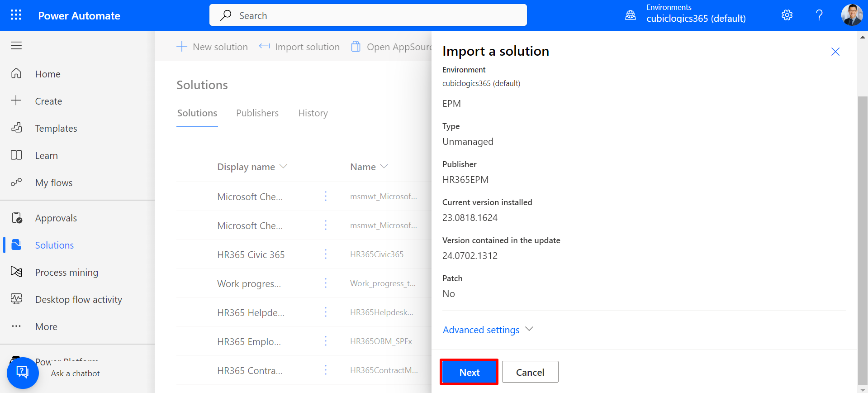Open more options for first Microsoft Che... row
Image resolution: width=868 pixels, height=393 pixels.
click(326, 196)
